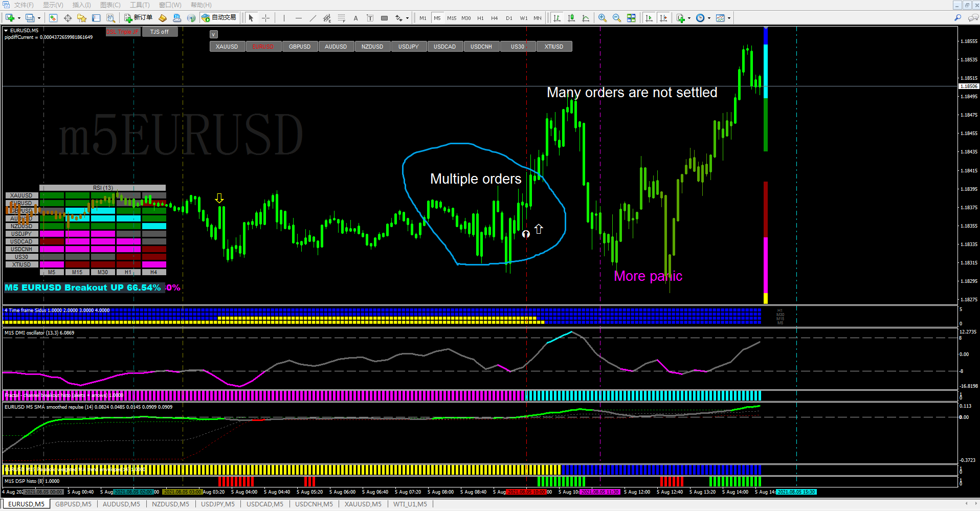The image size is (980, 511).
Task: Select the horizontal line drawing tool
Action: [299, 18]
